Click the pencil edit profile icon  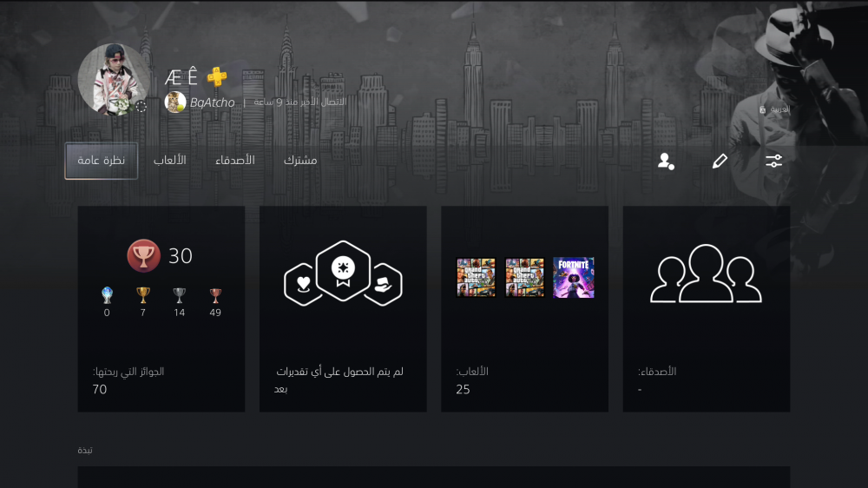(720, 162)
